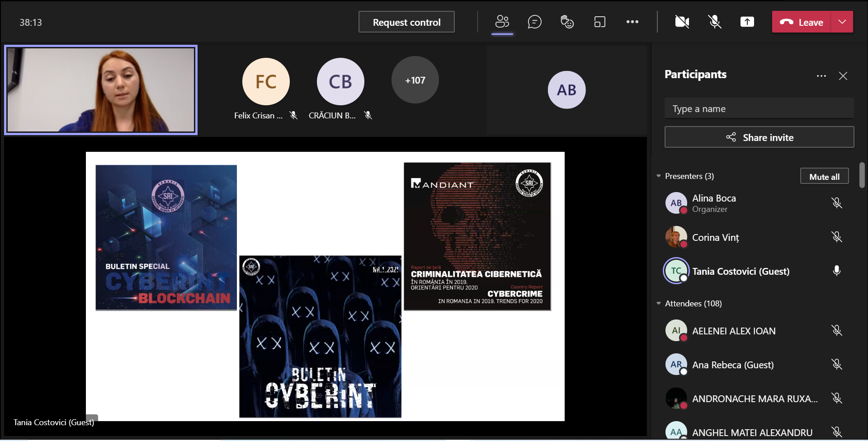Viewport: 868px width, 441px height.
Task: Open the Show participants icon
Action: tap(502, 22)
